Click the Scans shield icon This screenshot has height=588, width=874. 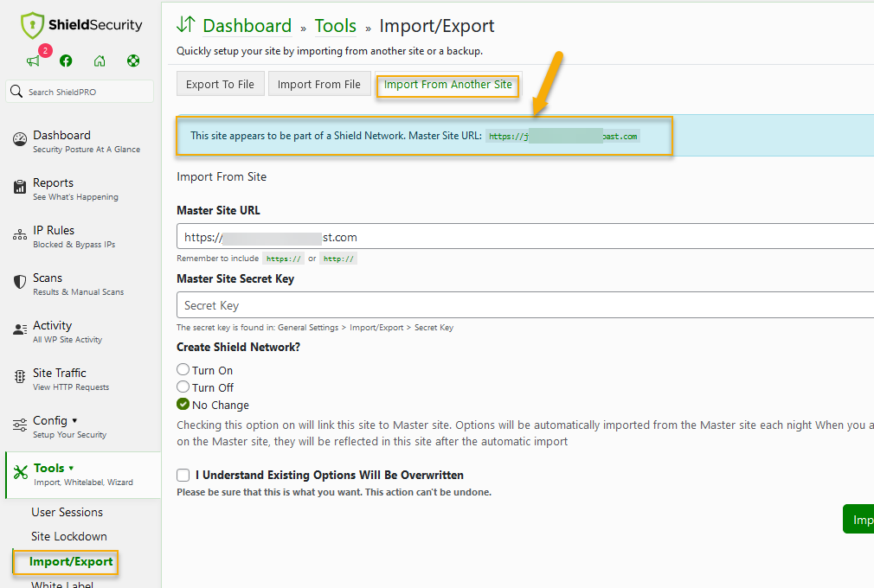click(x=20, y=282)
